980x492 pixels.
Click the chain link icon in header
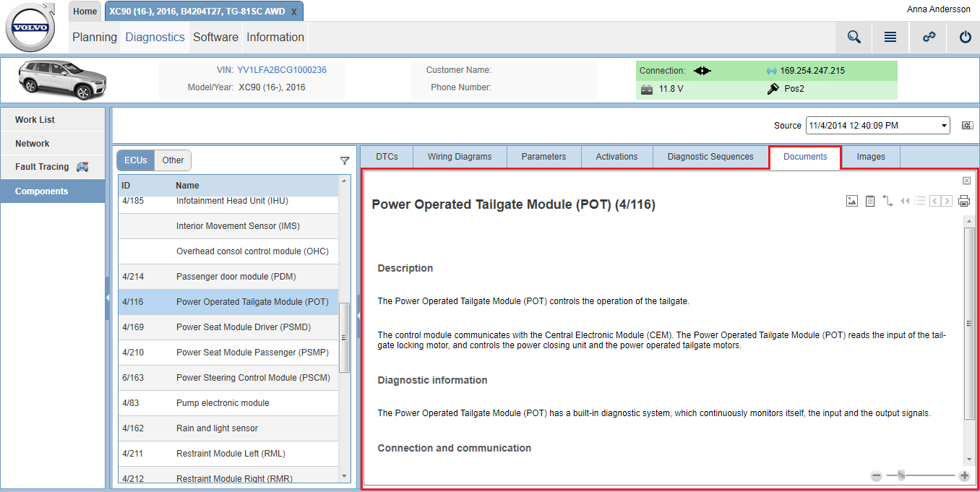929,37
